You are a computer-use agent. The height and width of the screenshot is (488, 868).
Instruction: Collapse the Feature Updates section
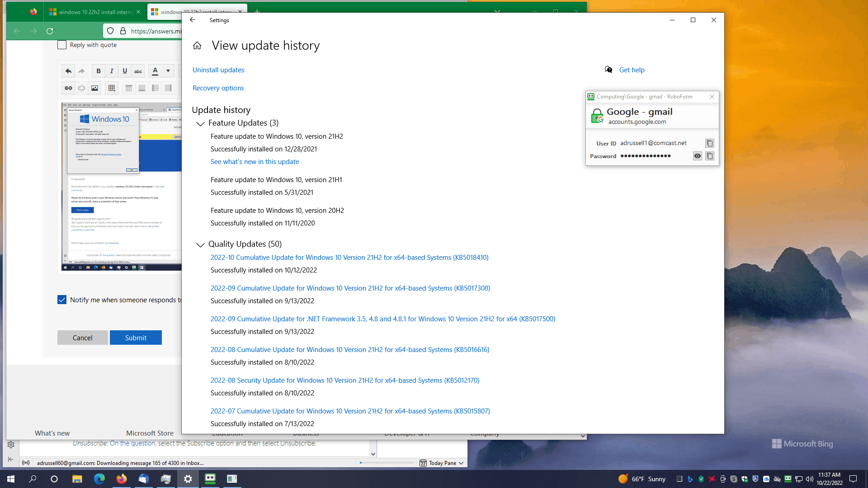tap(200, 123)
